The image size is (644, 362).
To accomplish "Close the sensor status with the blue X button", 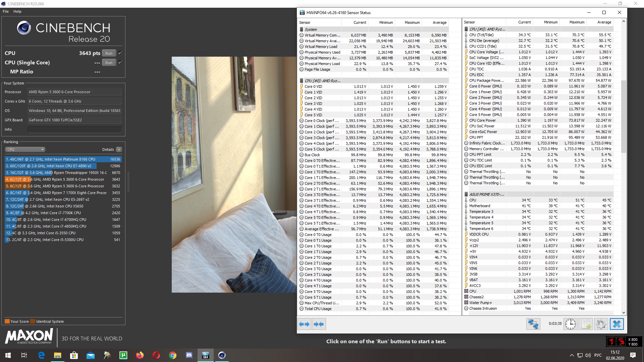I will 616,324.
